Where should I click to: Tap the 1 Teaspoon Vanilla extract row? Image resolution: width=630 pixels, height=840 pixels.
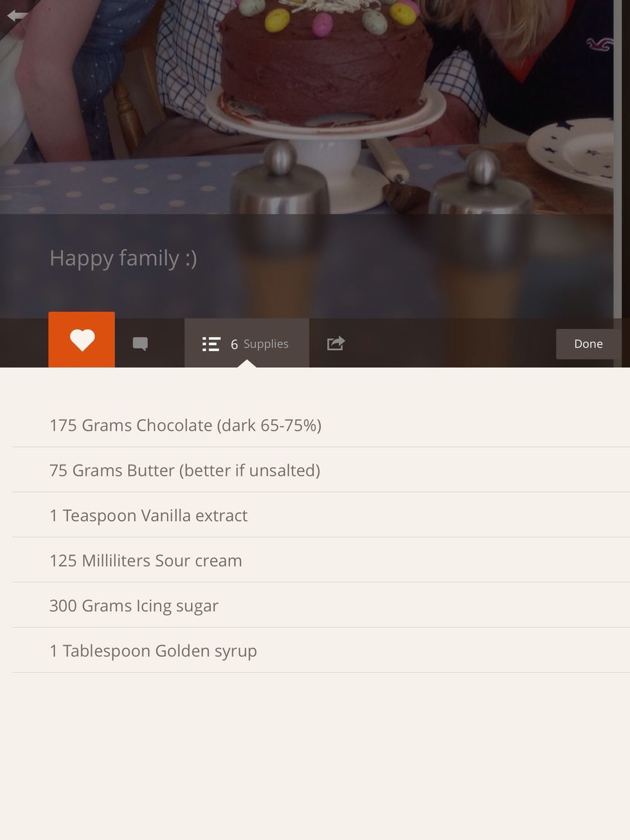point(321,515)
